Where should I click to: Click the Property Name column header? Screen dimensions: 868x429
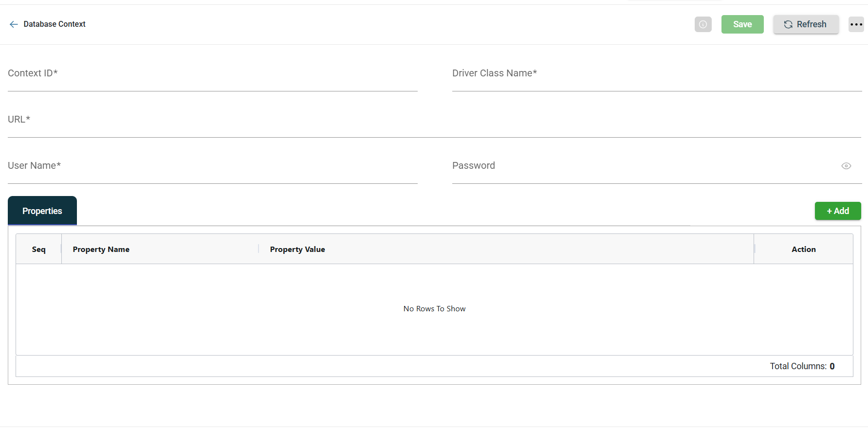click(x=101, y=250)
